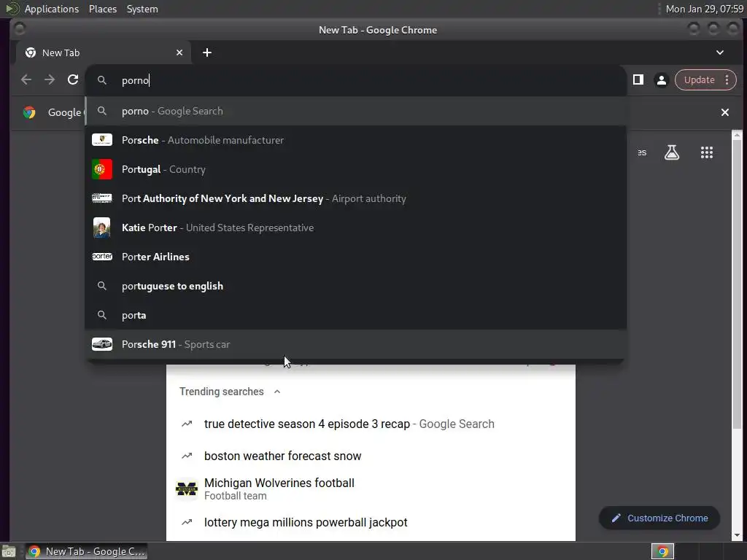Select the Porsche 911 sports car suggestion
The width and height of the screenshot is (747, 560).
355,344
